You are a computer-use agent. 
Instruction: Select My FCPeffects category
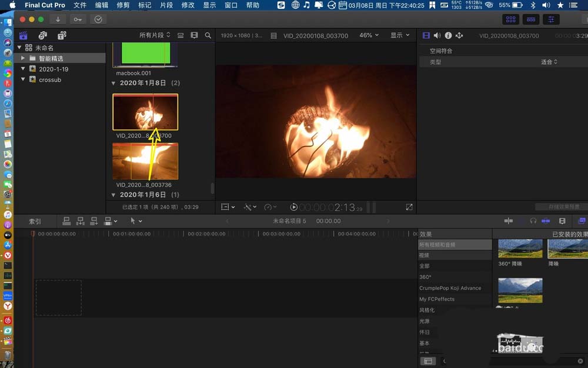(x=455, y=299)
